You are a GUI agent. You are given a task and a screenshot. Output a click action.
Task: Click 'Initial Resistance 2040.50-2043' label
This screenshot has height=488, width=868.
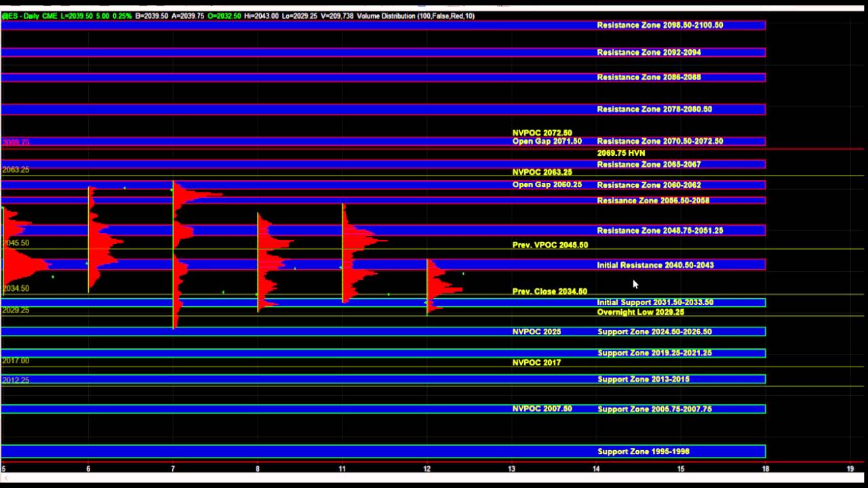tap(655, 265)
